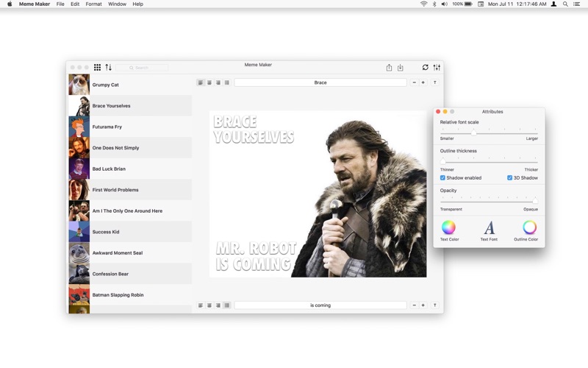Decrease top text size with minus

(414, 82)
